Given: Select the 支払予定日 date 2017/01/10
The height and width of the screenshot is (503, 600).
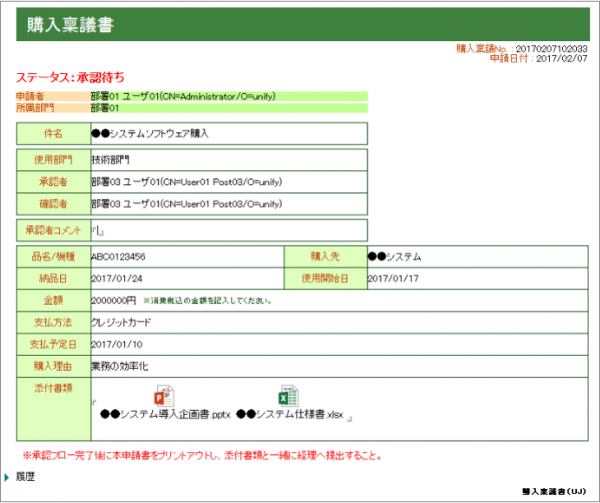Looking at the screenshot, I should tap(118, 344).
